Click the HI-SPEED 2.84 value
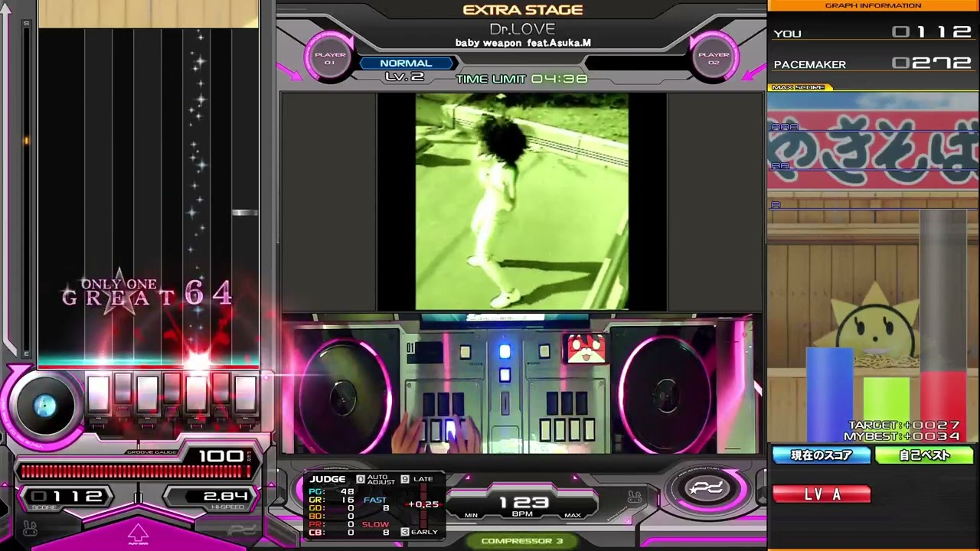Viewport: 980px width, 551px height. (225, 497)
